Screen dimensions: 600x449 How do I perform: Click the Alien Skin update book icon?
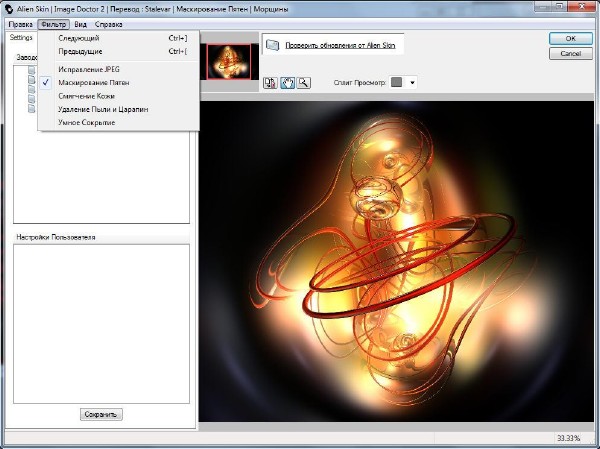point(272,46)
